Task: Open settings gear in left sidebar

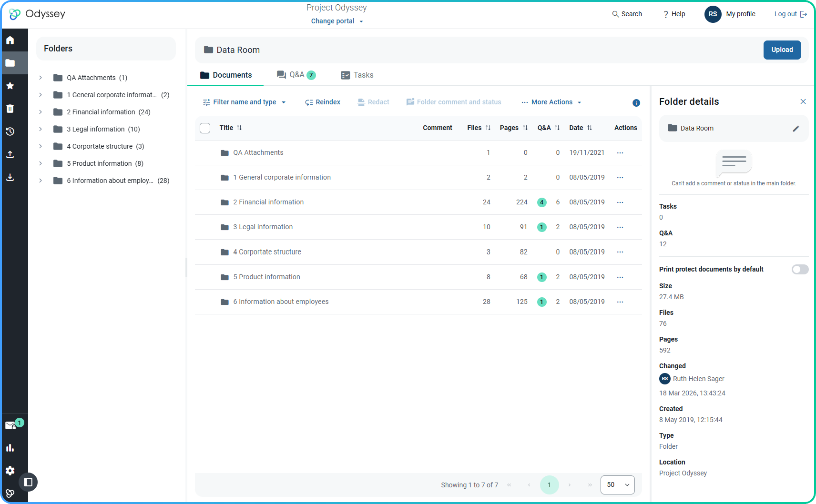Action: 10,471
